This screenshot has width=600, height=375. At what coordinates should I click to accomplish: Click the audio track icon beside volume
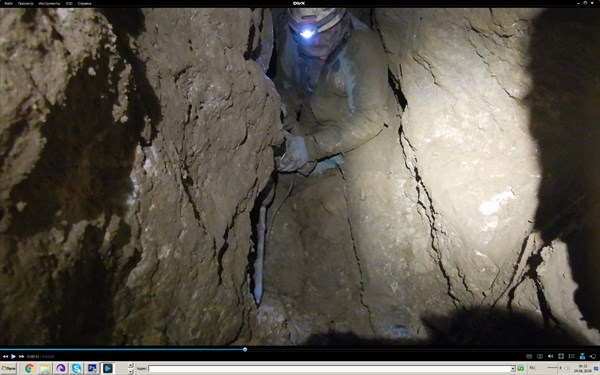(540, 356)
